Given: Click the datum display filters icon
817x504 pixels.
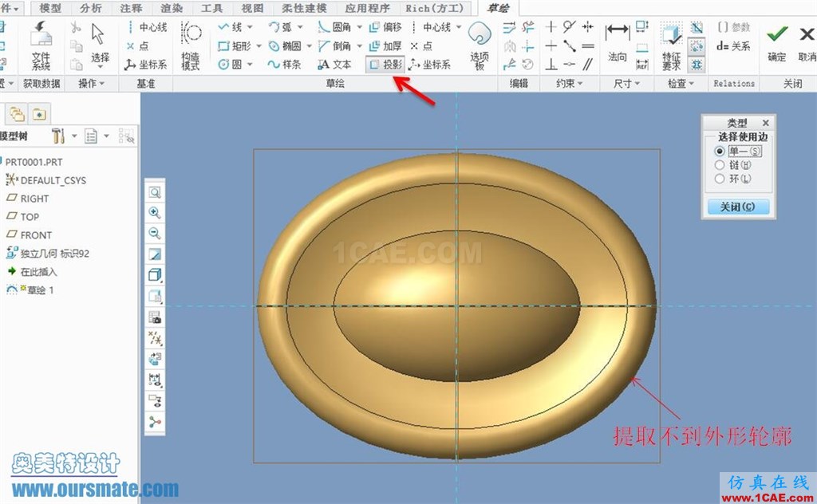Looking at the screenshot, I should click(x=155, y=338).
